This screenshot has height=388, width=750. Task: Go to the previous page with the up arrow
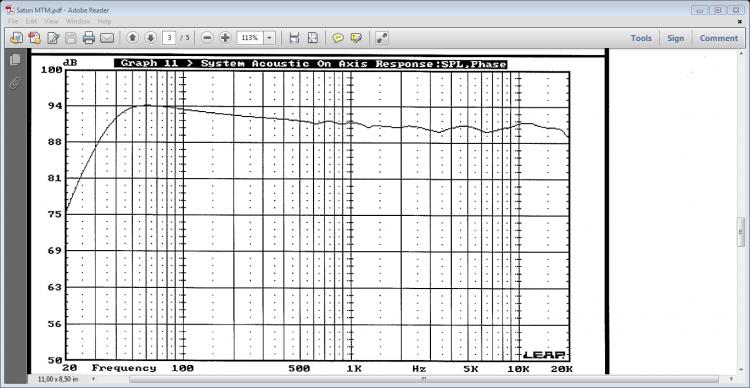132,37
